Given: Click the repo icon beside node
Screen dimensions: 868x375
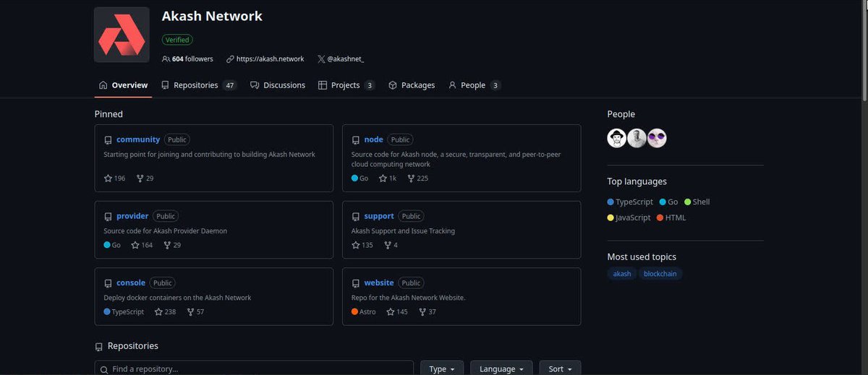Looking at the screenshot, I should 356,140.
